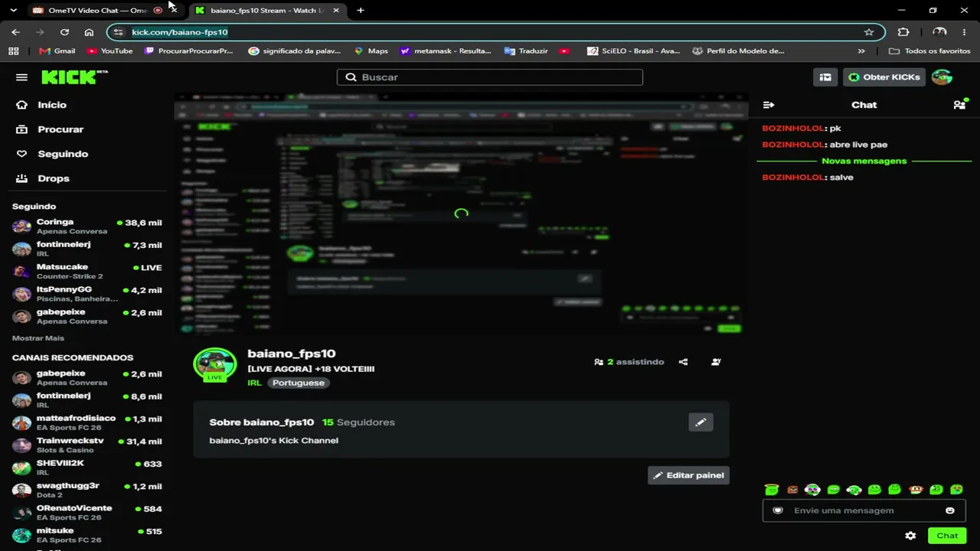Open matteafrodisiaco recommended channel
Screen dimensions: 980x551
point(87,423)
